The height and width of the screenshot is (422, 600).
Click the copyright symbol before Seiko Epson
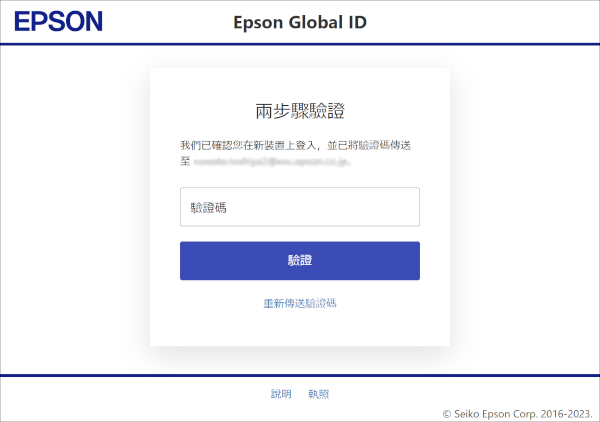coord(447,414)
